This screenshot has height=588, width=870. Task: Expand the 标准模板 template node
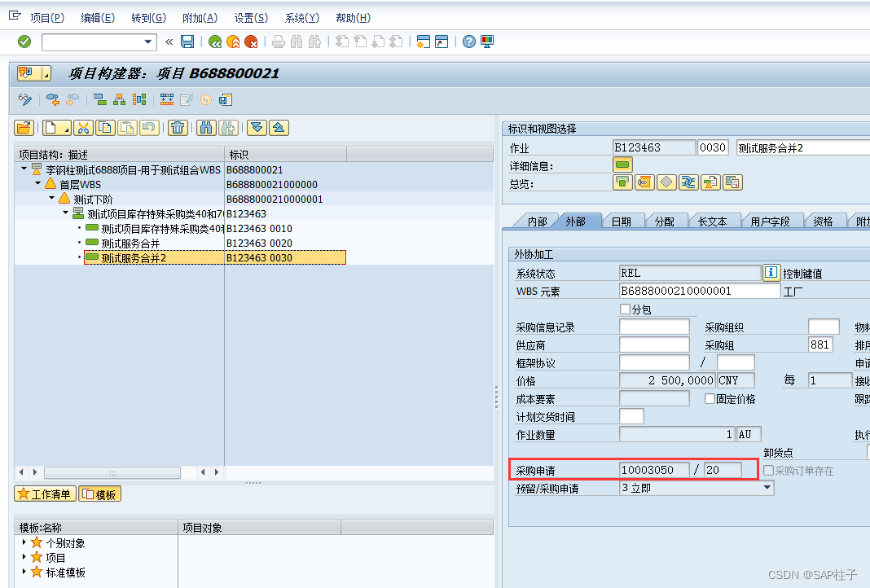[24, 572]
